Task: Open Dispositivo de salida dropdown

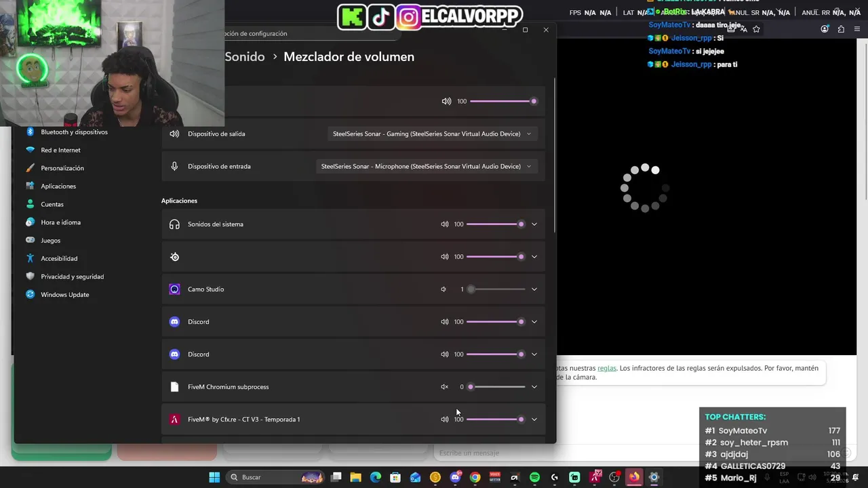Action: pos(432,134)
